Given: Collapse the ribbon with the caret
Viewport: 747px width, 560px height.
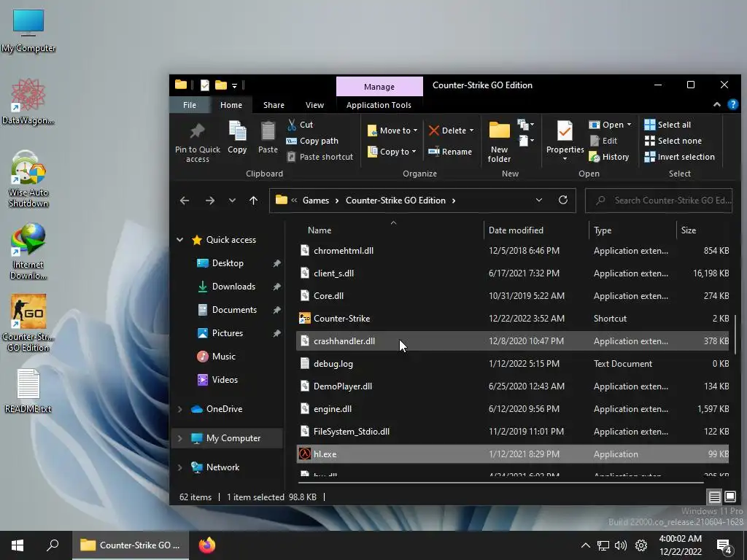Looking at the screenshot, I should coord(716,105).
